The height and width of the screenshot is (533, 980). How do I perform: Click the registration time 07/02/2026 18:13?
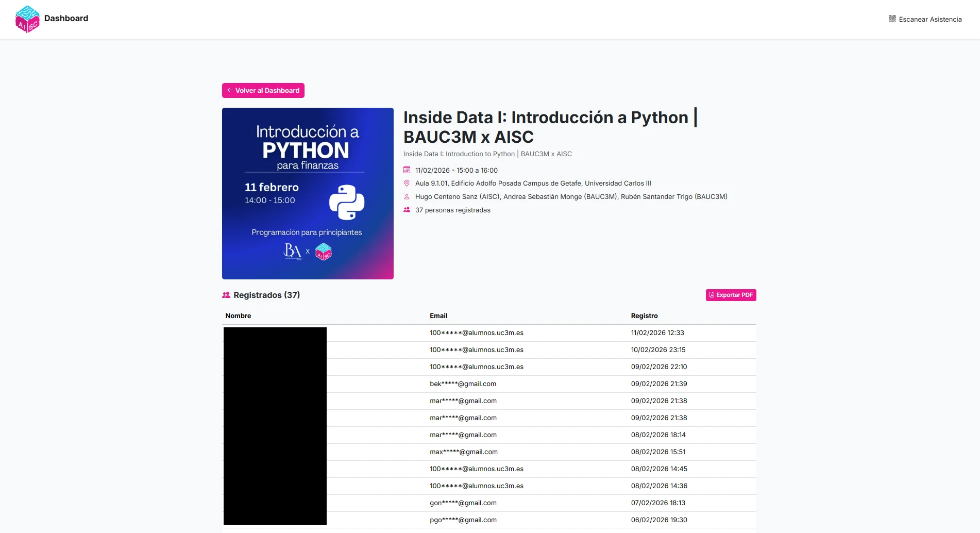pos(658,503)
